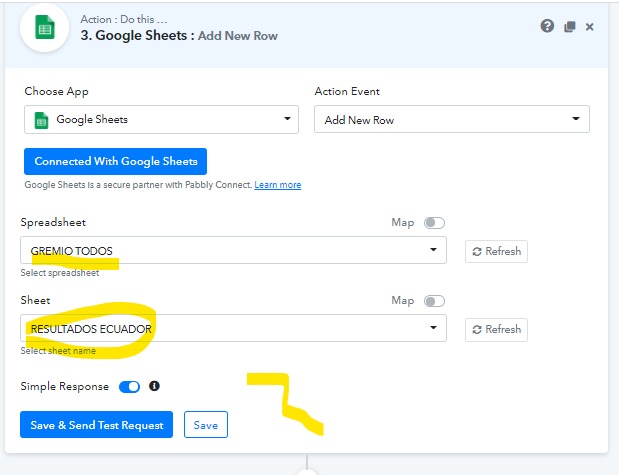Screen dimensions: 619x475
Task: Follow the Learn more link
Action: [x=278, y=185]
